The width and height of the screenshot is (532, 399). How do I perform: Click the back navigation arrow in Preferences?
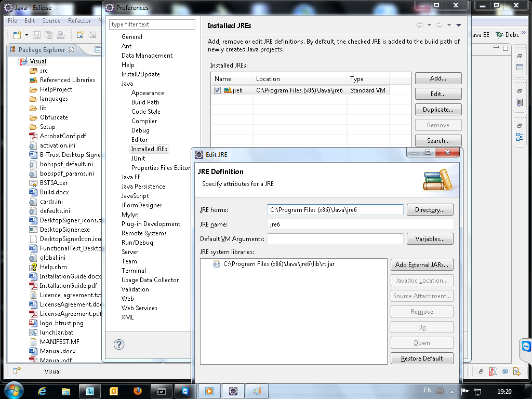pyautogui.click(x=420, y=25)
